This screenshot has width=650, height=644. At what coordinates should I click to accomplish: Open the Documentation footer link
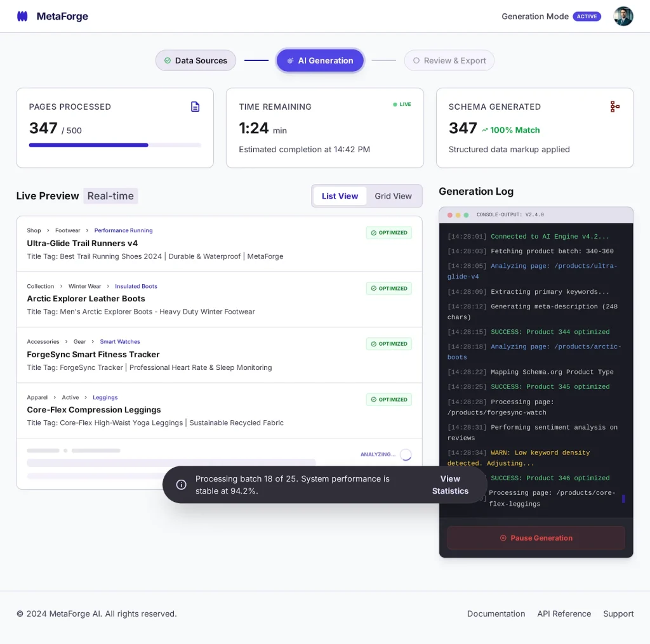coord(496,614)
